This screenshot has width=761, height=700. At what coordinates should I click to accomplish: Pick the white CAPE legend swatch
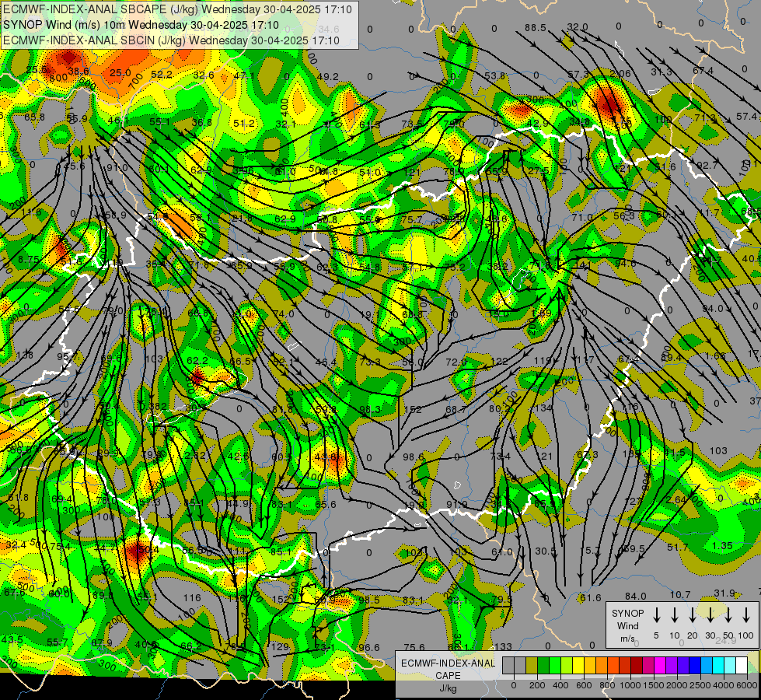741,665
